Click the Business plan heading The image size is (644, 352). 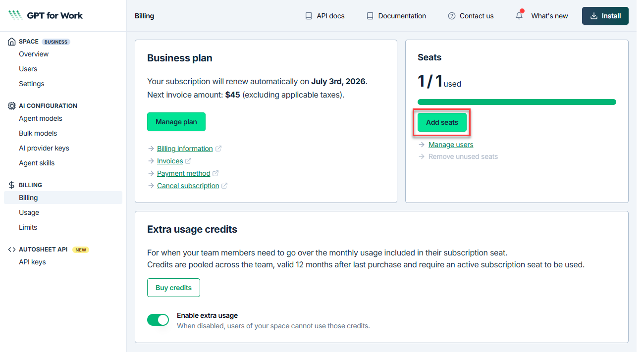[180, 58]
